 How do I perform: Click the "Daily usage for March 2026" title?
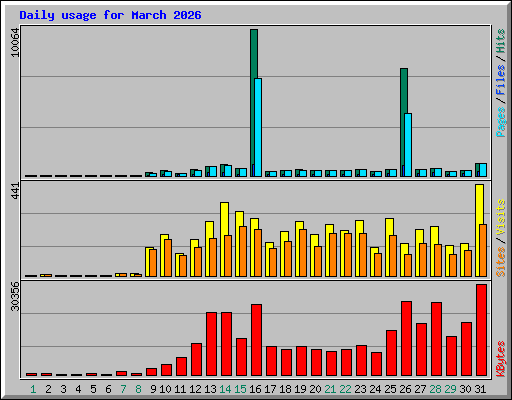110,15
